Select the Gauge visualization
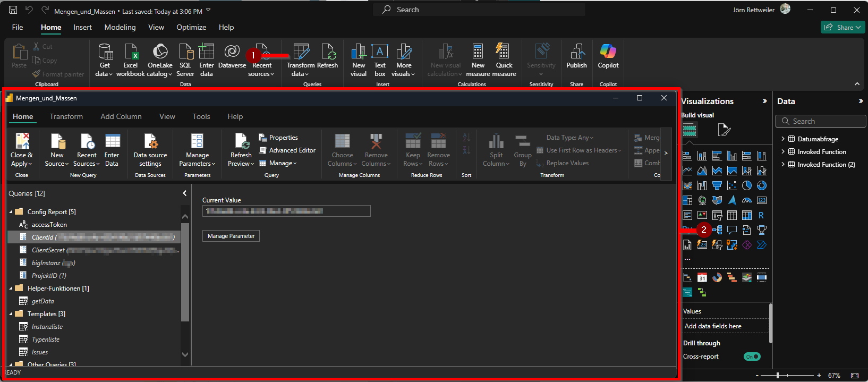 tap(747, 200)
